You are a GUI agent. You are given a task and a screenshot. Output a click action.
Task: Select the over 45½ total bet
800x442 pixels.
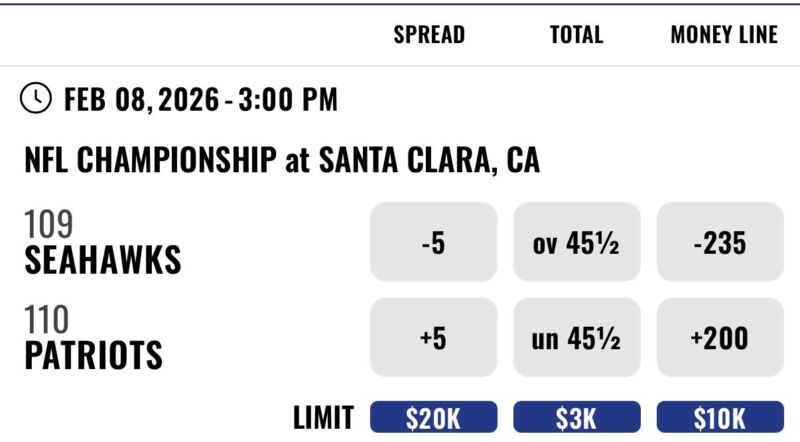point(576,242)
